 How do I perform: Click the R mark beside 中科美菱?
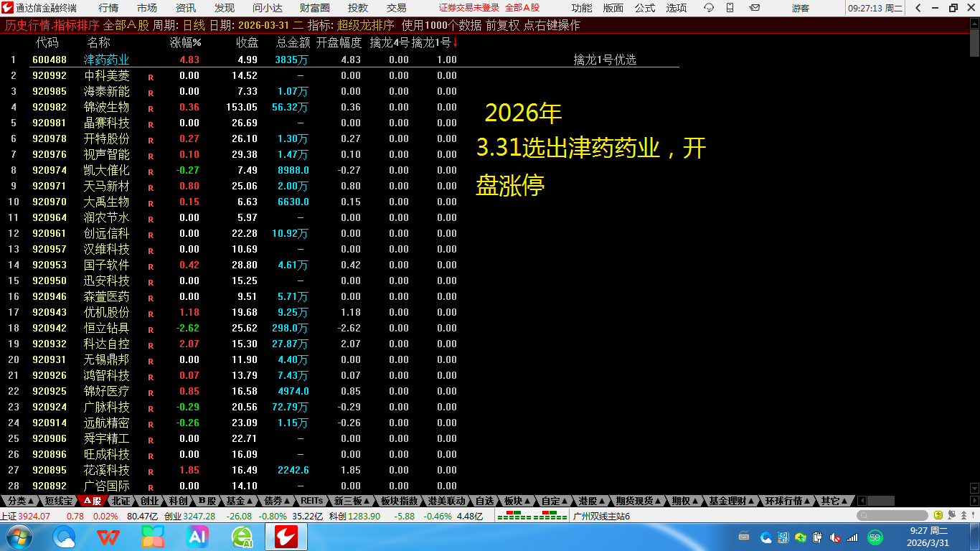[151, 76]
